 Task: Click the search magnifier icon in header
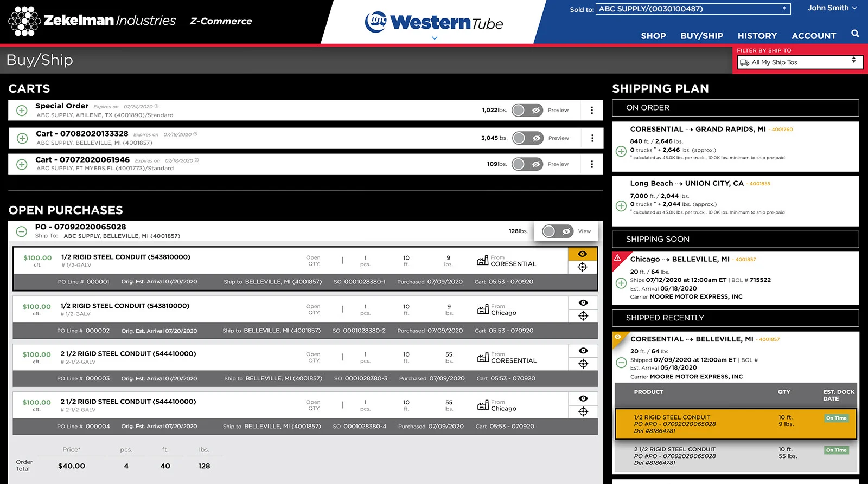pyautogui.click(x=855, y=34)
